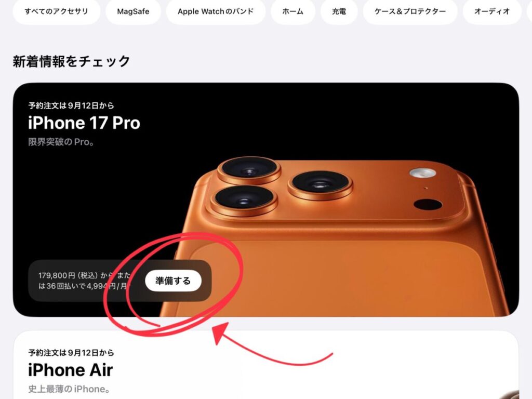Click 予約注文は9月12日から above iPhone Air

click(x=71, y=353)
